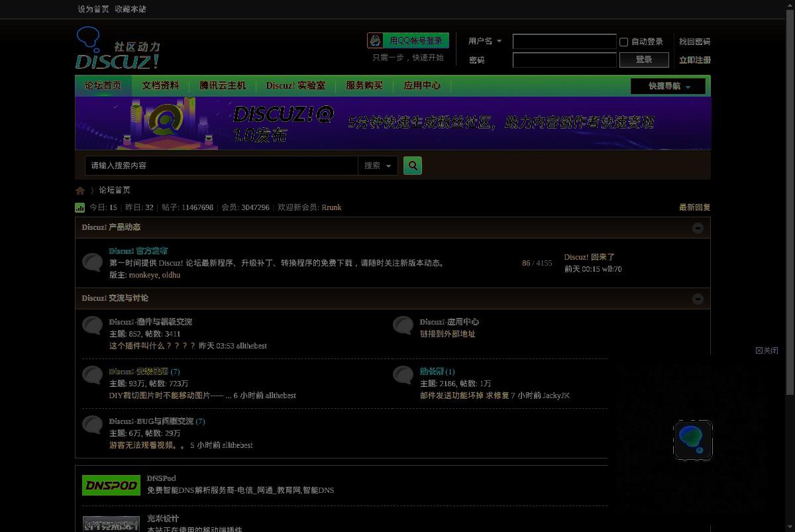This screenshot has height=532, width=795.
Task: Click the 克米设计 logo image
Action: tap(111, 523)
